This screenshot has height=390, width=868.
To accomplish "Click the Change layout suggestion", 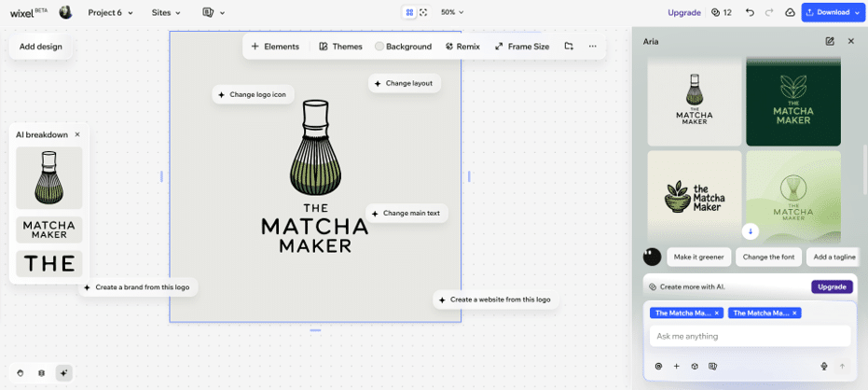I will pyautogui.click(x=405, y=83).
